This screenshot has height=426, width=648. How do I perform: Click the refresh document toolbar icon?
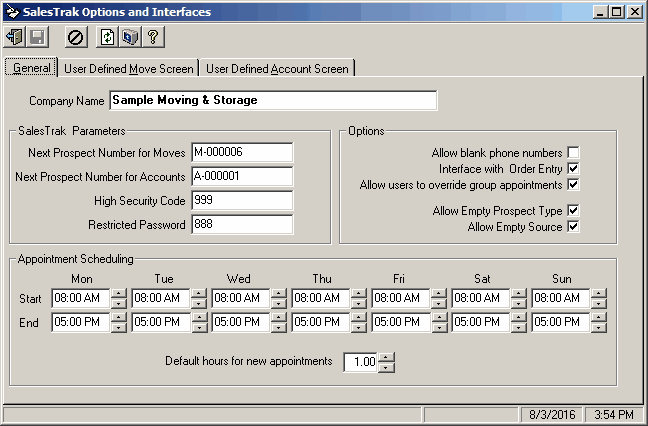pos(107,37)
